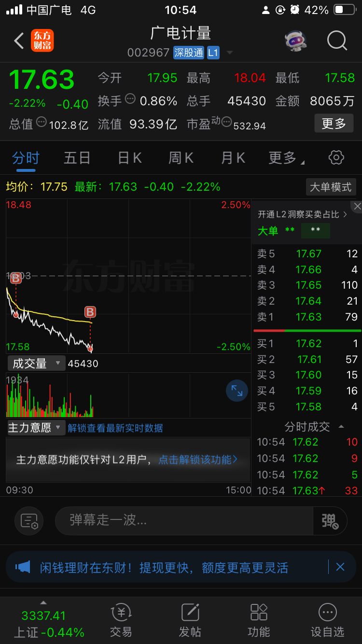The image size is (362, 644).
Task: Go back with the left arrow
Action: 19,41
